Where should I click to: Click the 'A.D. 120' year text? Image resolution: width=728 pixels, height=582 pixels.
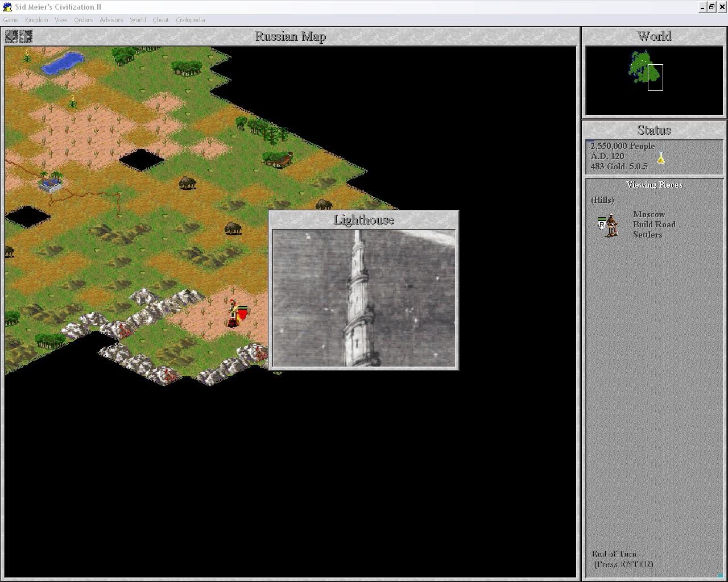tap(607, 156)
